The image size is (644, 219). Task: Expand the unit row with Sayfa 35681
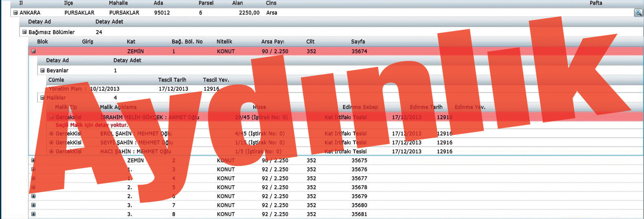click(33, 214)
